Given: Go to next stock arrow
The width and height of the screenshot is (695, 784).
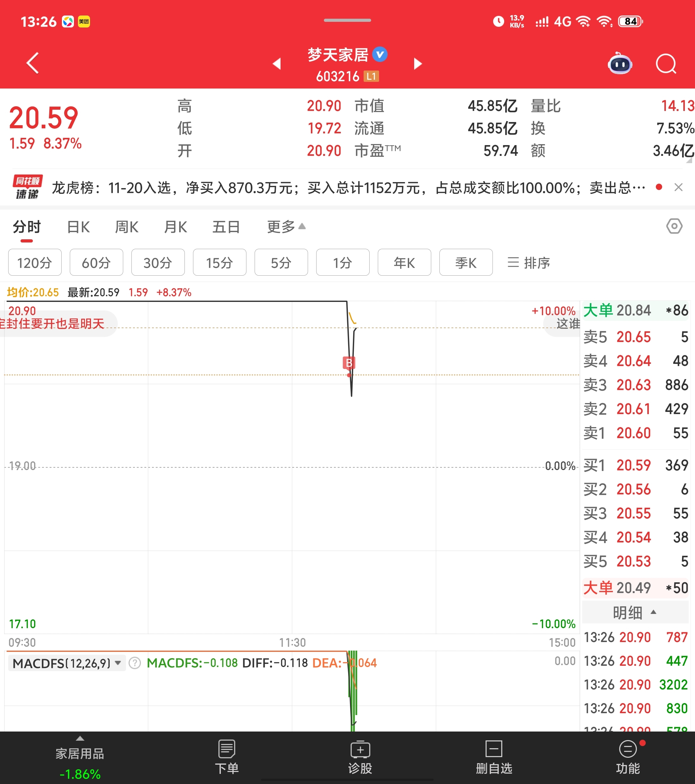Looking at the screenshot, I should point(418,64).
